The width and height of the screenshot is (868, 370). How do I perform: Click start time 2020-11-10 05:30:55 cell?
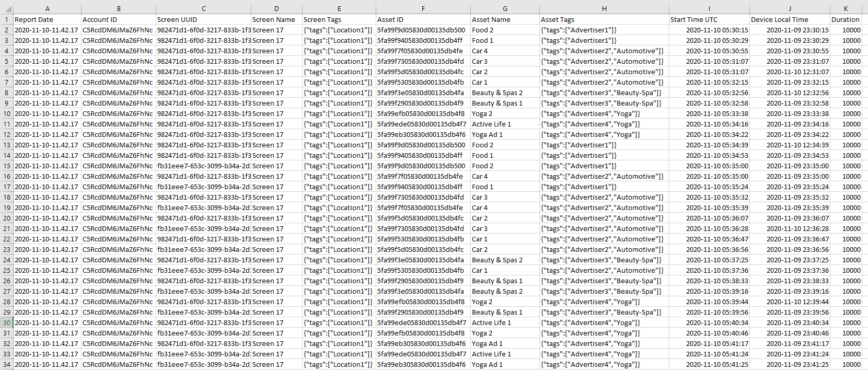pos(709,51)
